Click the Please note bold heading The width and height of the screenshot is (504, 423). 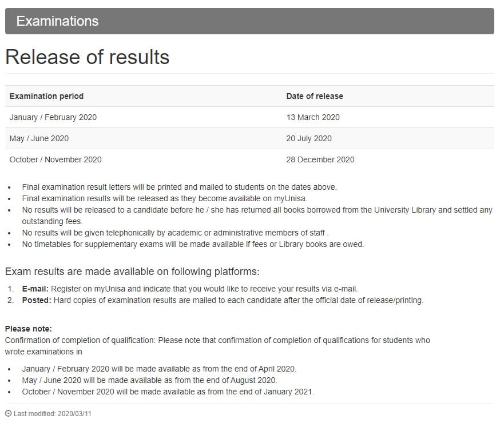tap(28, 329)
